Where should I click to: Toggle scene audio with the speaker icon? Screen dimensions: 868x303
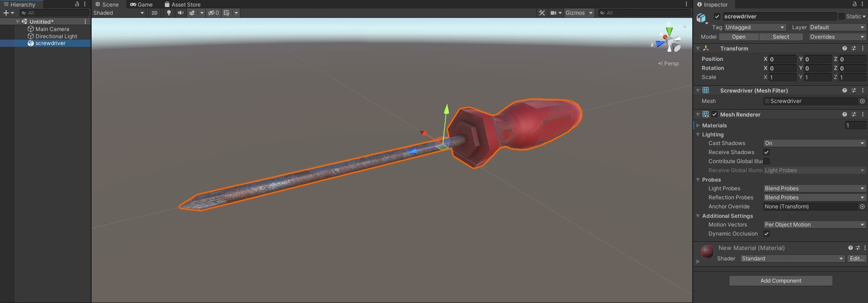click(181, 13)
